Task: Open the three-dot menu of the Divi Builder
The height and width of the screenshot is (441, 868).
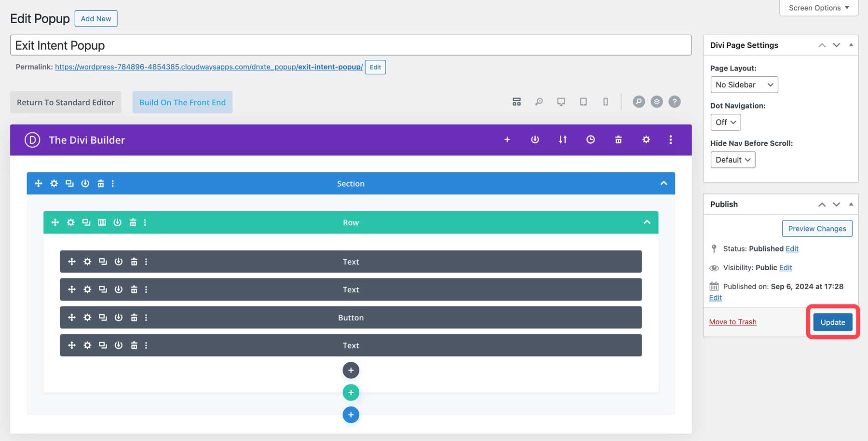Action: (670, 139)
